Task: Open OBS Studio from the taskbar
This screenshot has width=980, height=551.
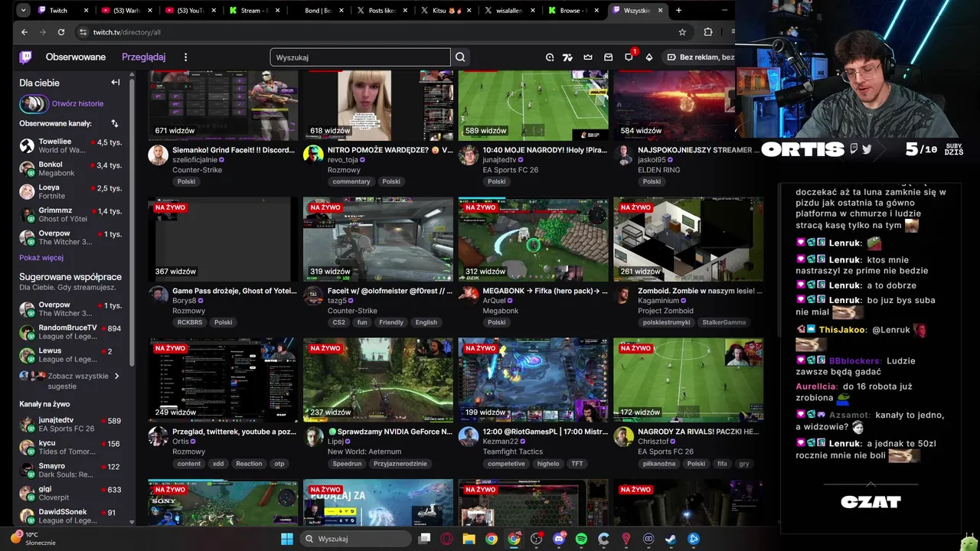Action: (x=537, y=539)
